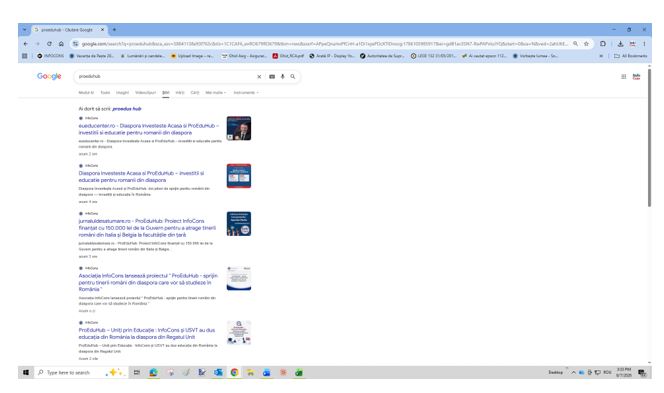Clear the Google search box text
664x393 pixels.
259,77
